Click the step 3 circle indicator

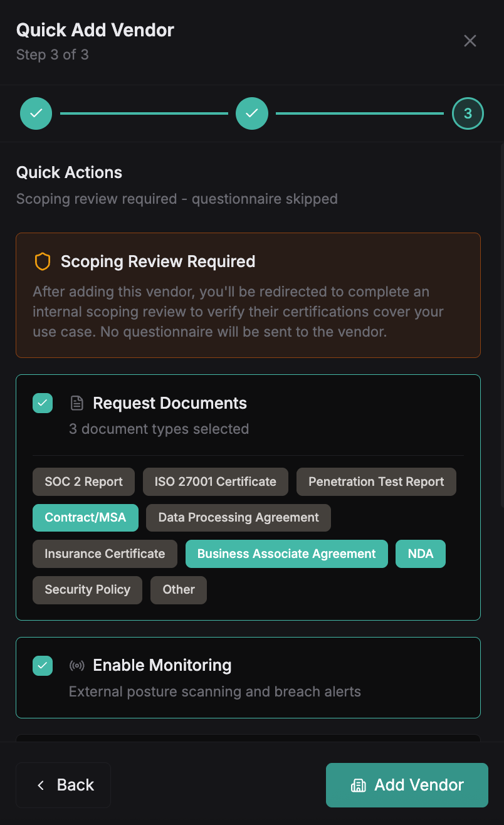(x=468, y=113)
